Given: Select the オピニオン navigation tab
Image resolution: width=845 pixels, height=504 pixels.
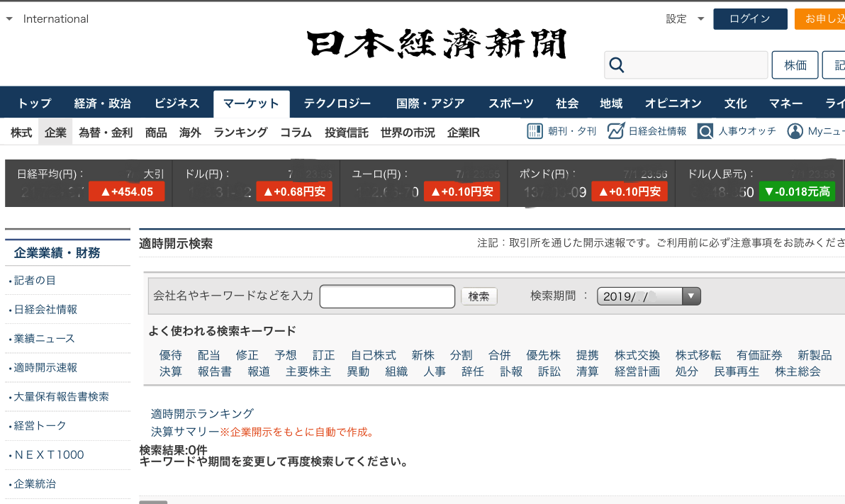Looking at the screenshot, I should tap(673, 103).
